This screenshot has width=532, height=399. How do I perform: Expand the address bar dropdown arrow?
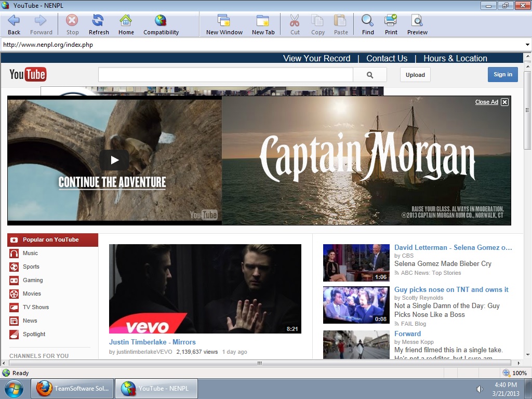point(527,45)
